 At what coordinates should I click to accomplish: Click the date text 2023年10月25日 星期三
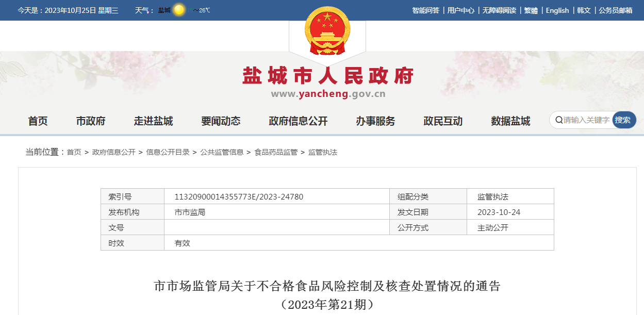coord(81,10)
